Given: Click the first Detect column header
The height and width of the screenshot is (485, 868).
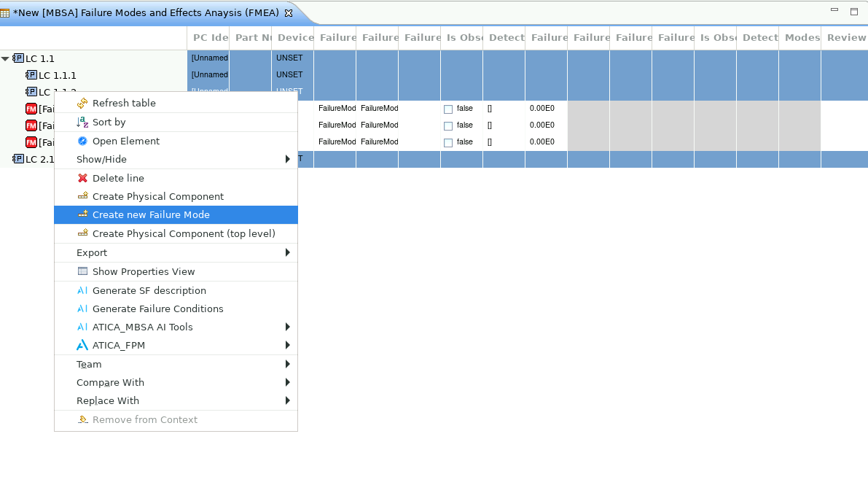Looking at the screenshot, I should (504, 38).
